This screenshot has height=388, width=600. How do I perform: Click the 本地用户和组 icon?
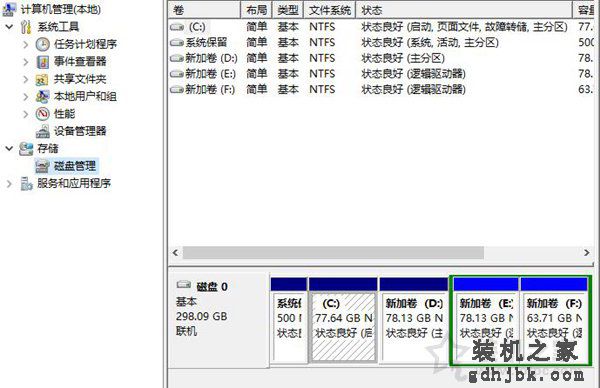(x=42, y=96)
